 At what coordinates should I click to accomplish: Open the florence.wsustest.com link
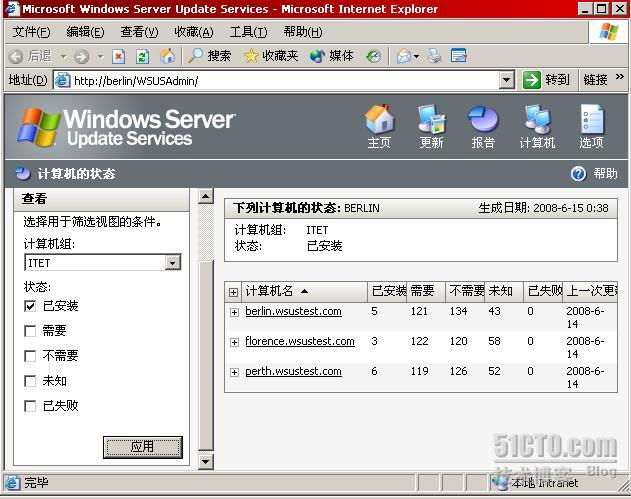[x=300, y=342]
